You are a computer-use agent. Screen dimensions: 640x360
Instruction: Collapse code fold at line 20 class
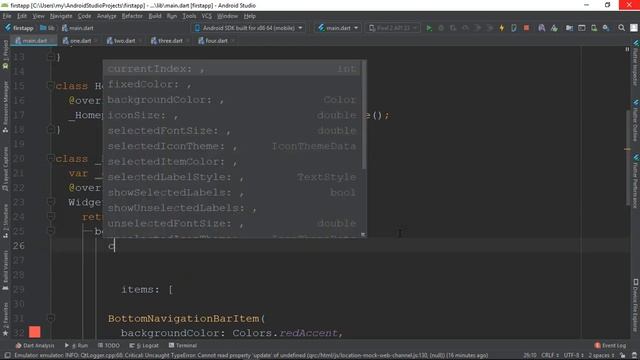pos(51,158)
